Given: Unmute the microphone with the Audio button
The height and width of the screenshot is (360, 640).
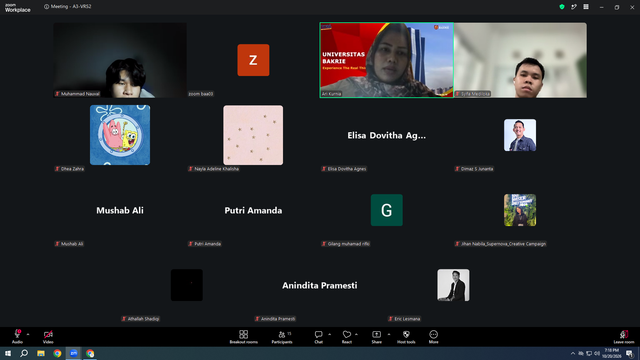Looking at the screenshot, I should (x=17, y=336).
